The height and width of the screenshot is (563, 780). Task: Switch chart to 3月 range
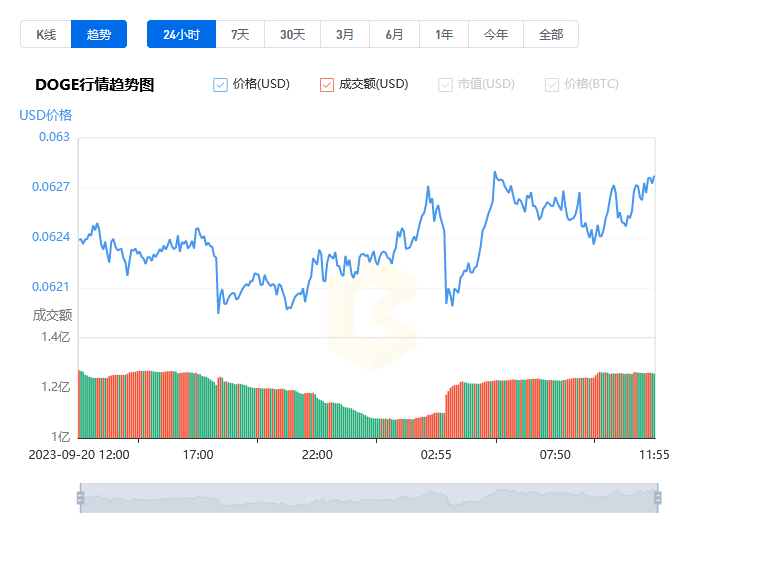345,34
